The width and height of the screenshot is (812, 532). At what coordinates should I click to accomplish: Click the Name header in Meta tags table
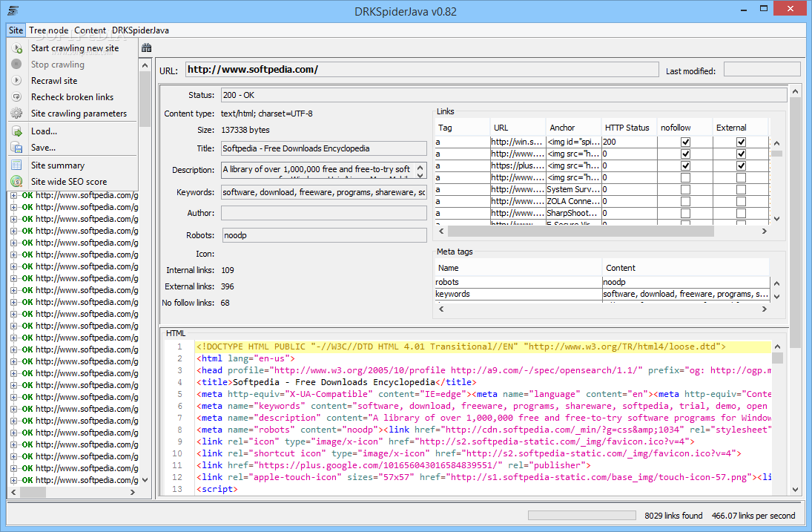pos(518,268)
